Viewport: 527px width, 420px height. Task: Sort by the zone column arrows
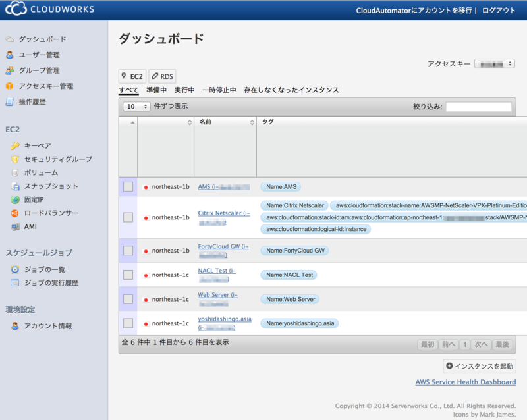click(190, 122)
